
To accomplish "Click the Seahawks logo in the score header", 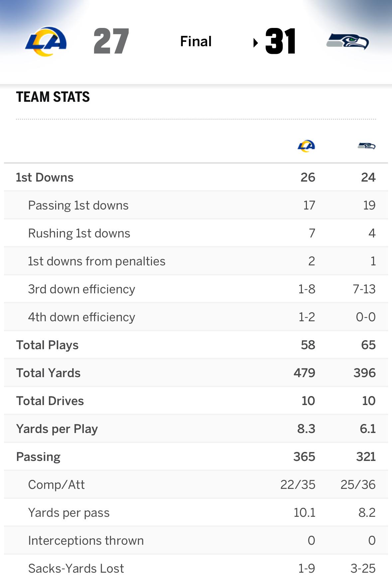I will point(347,42).
